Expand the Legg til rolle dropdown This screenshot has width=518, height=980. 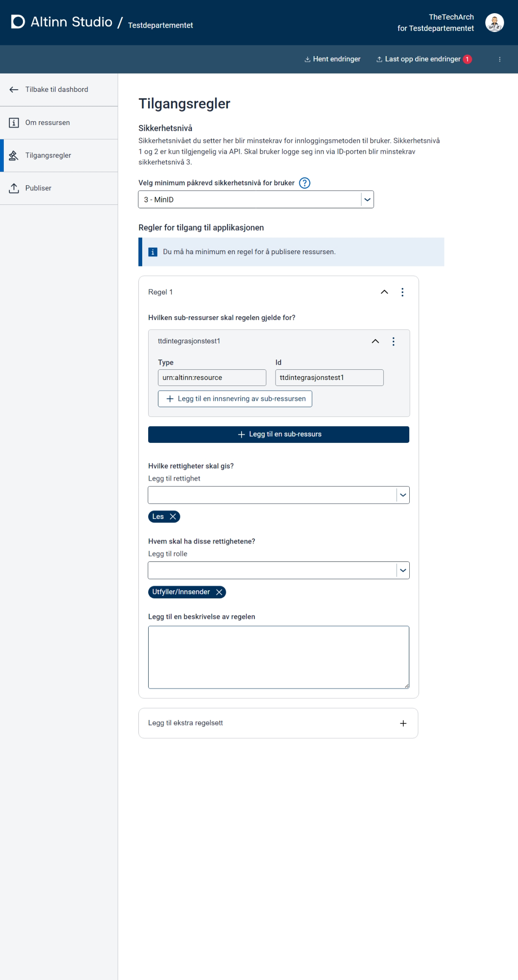click(x=403, y=570)
